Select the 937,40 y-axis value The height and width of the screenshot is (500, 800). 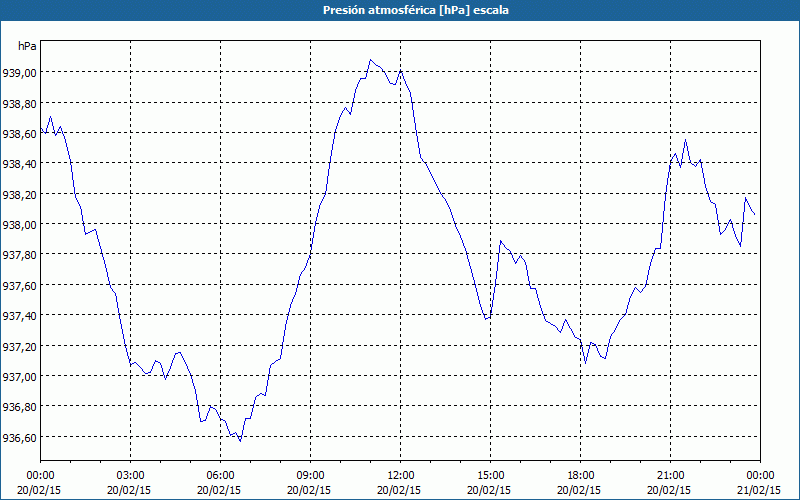(19, 316)
